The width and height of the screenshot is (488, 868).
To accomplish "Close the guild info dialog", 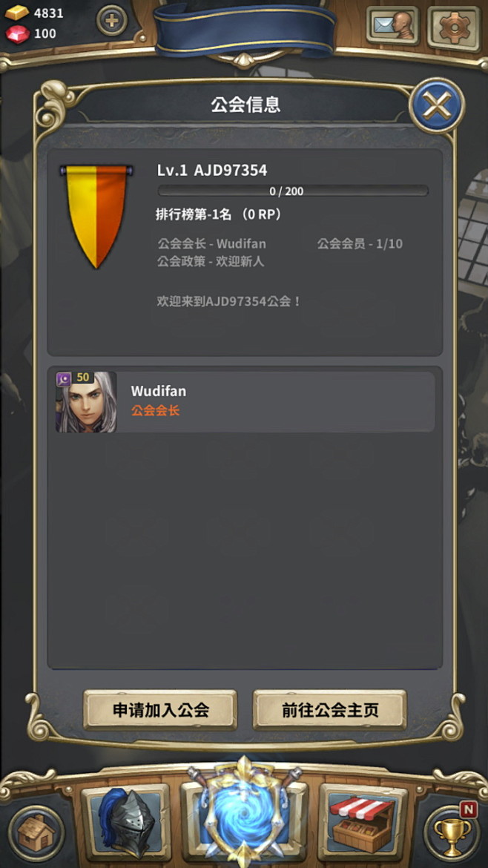I will click(437, 105).
